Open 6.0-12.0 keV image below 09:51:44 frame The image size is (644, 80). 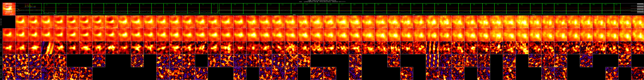coord(317,35)
